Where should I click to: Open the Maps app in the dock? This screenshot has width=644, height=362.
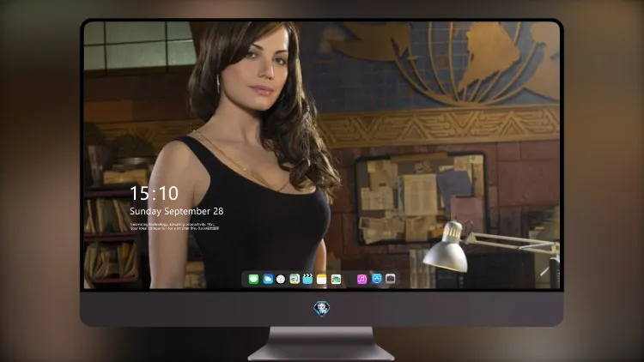295,279
